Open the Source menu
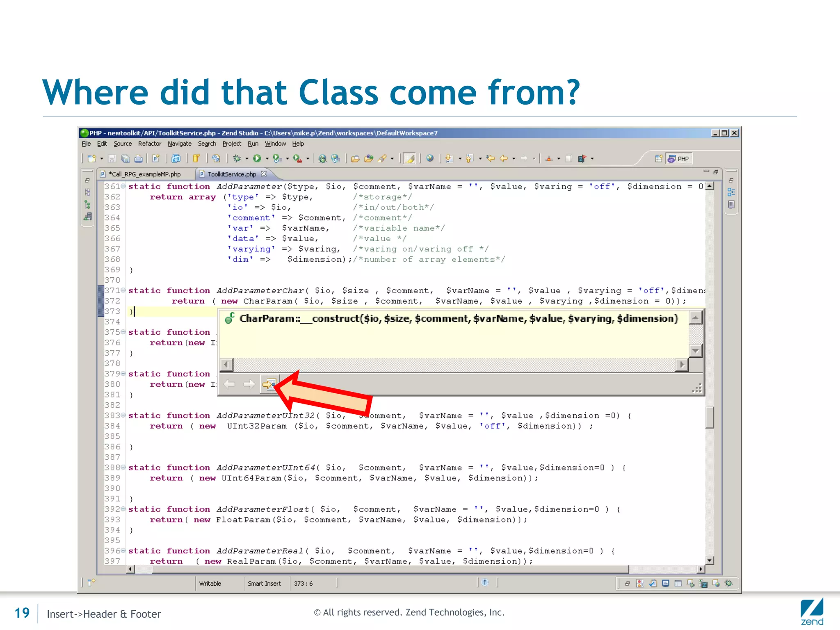Screen dimensions: 840x630 coord(123,144)
